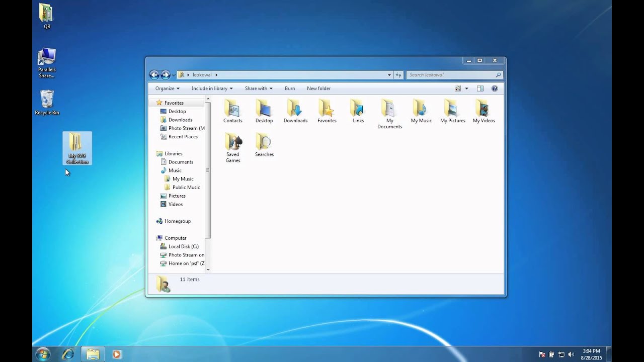Image resolution: width=644 pixels, height=362 pixels.
Task: Click the Back navigation arrow
Action: coord(154,75)
